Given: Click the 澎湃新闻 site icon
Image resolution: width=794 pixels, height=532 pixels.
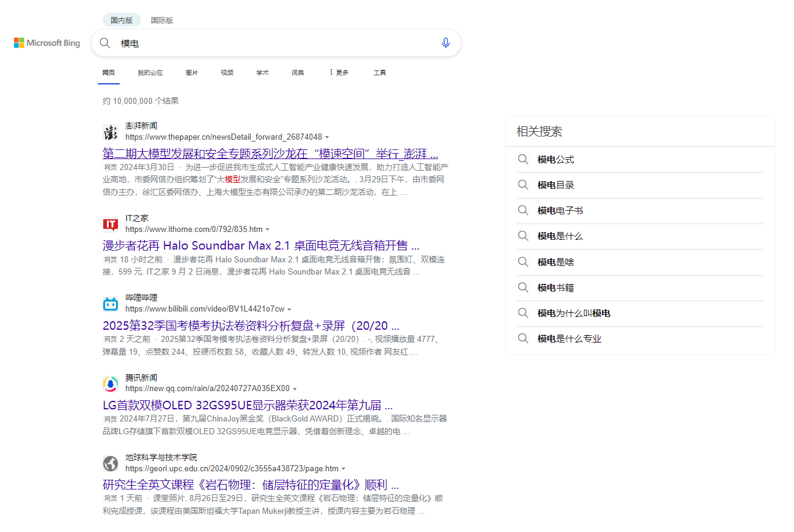Looking at the screenshot, I should [111, 132].
